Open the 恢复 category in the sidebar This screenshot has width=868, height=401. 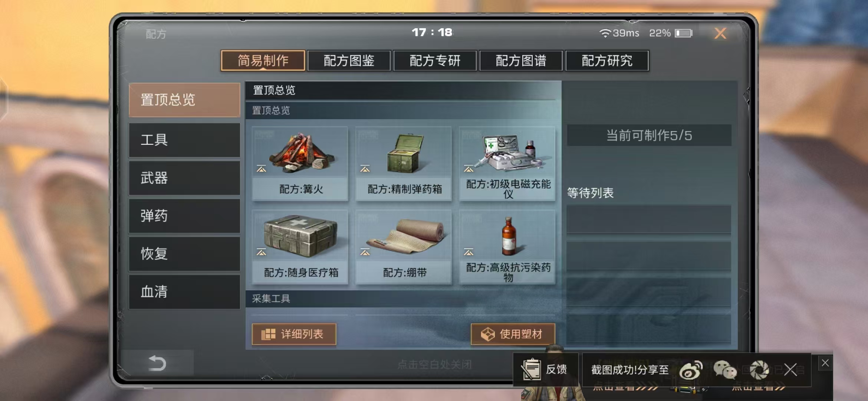click(x=184, y=254)
